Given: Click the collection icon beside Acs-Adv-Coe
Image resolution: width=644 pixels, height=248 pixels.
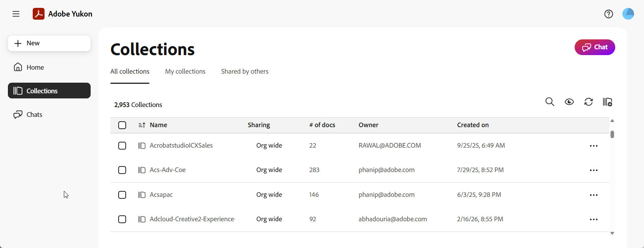Looking at the screenshot, I should tap(142, 170).
